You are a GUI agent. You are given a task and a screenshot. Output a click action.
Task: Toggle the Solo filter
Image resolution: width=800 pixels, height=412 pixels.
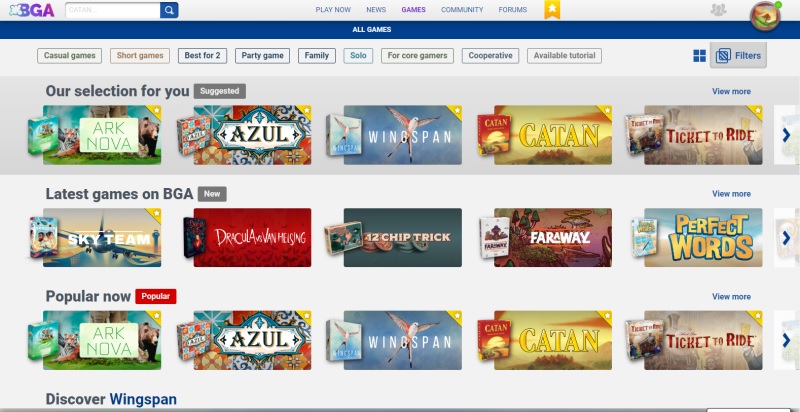[x=358, y=56]
